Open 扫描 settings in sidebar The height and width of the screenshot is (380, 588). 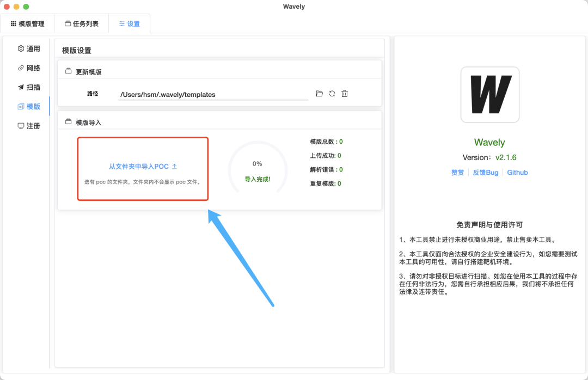tap(29, 87)
